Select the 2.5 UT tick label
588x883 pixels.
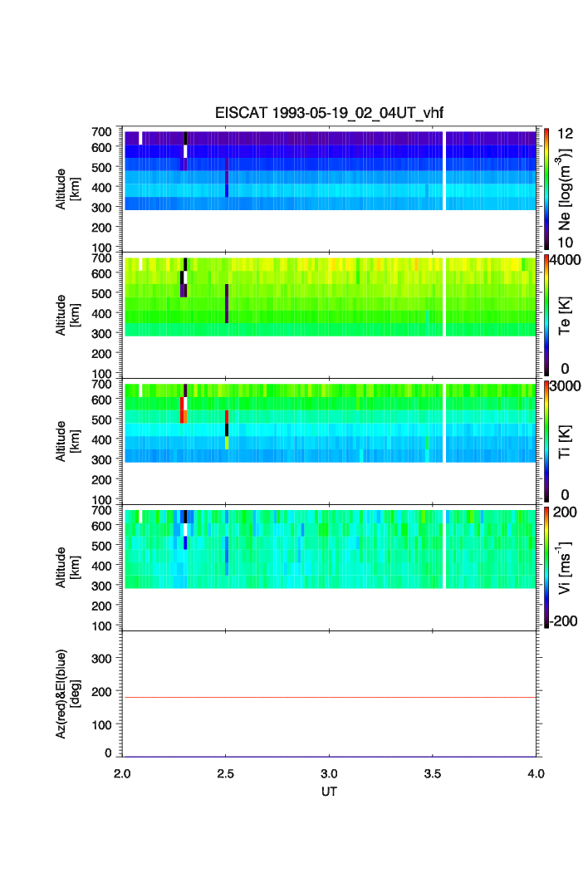(x=226, y=773)
